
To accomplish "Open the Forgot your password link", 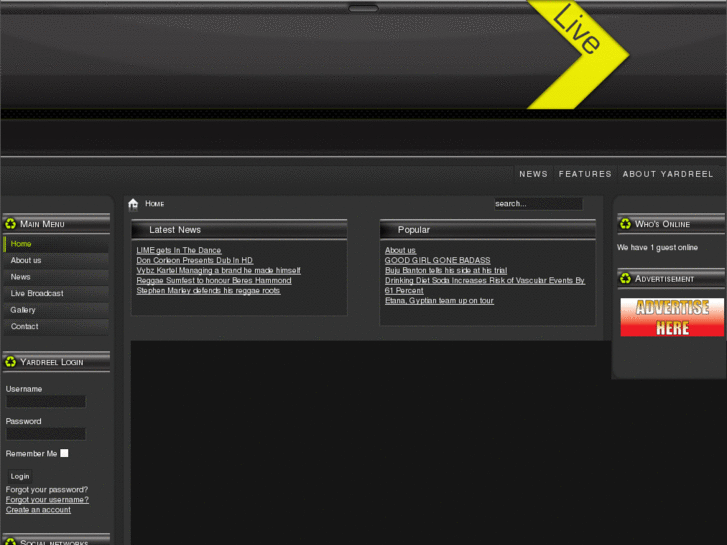I will [x=47, y=490].
